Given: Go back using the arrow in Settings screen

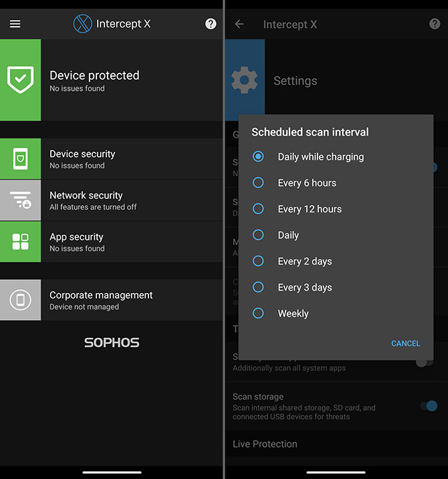Looking at the screenshot, I should pyautogui.click(x=239, y=24).
